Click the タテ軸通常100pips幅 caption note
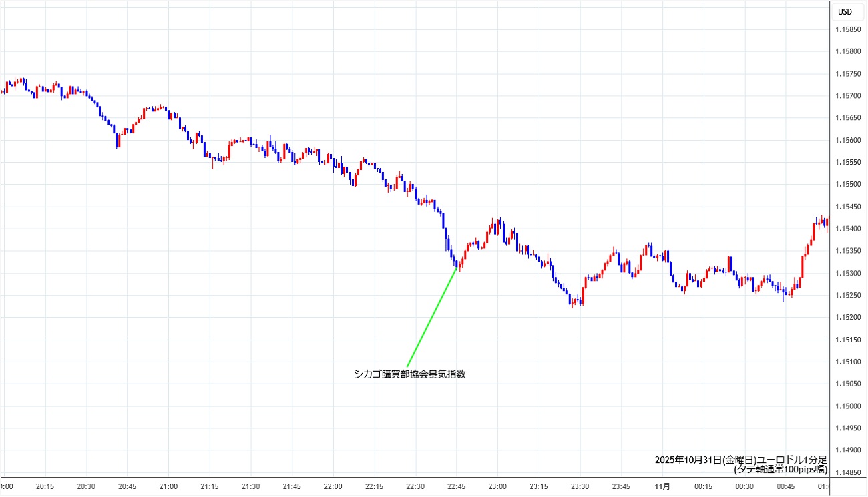Viewport: 868px width, 497px height. (780, 469)
